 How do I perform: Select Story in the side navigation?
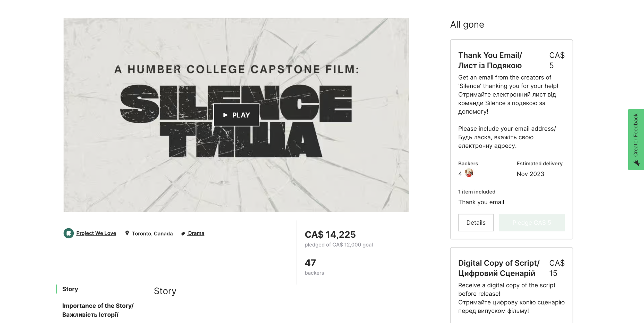click(x=70, y=289)
